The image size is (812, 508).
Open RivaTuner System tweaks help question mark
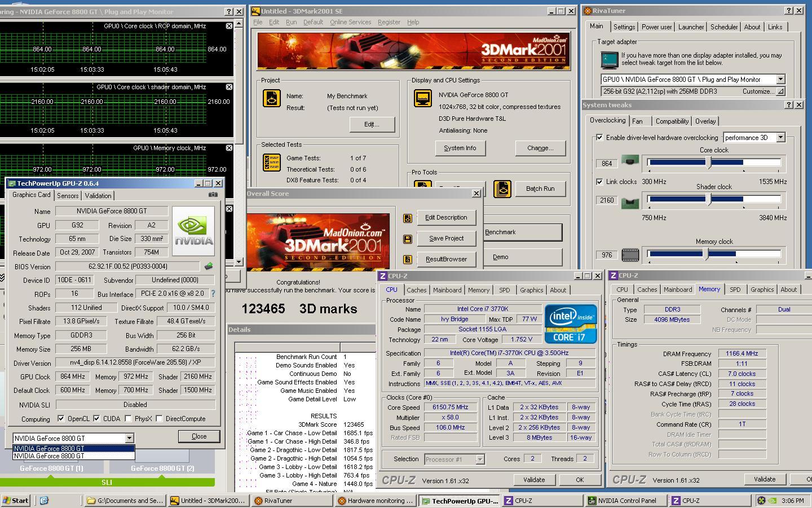click(x=789, y=105)
